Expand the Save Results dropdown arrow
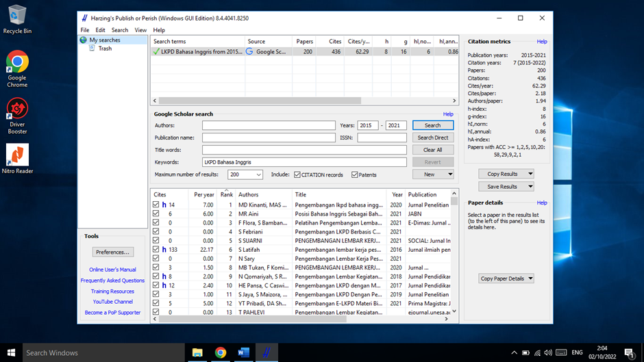 tap(530, 187)
